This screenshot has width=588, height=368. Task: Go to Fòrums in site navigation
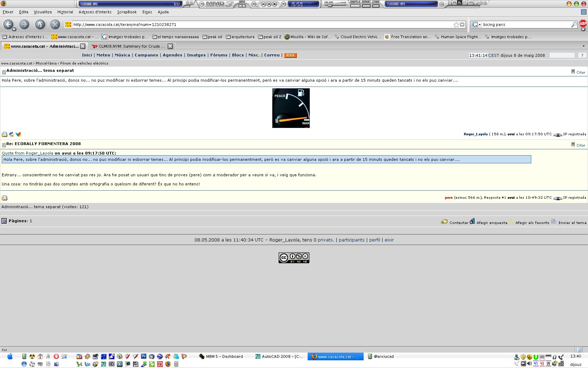(x=219, y=55)
